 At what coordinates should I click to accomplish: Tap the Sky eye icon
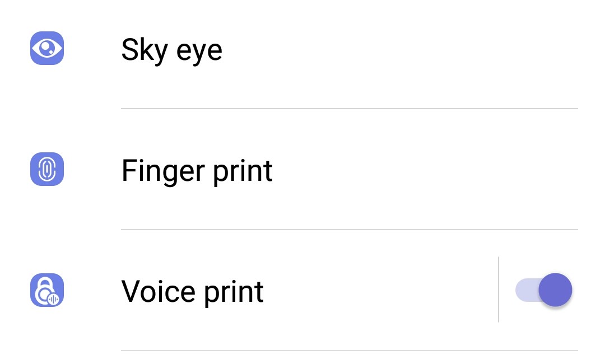point(47,48)
